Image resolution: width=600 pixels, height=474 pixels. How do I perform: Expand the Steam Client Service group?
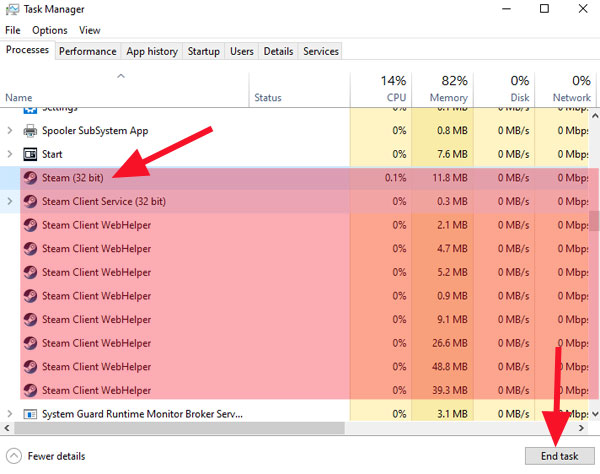[10, 201]
